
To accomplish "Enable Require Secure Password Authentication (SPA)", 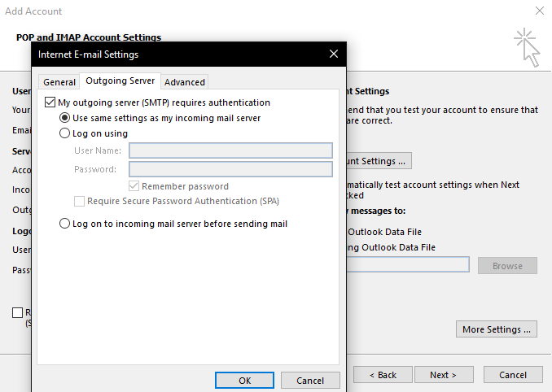I will pos(80,201).
